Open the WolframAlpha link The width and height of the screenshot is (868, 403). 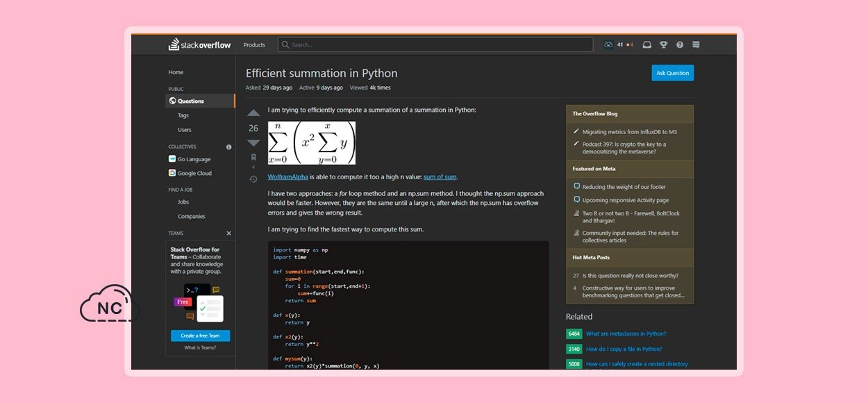(x=288, y=176)
